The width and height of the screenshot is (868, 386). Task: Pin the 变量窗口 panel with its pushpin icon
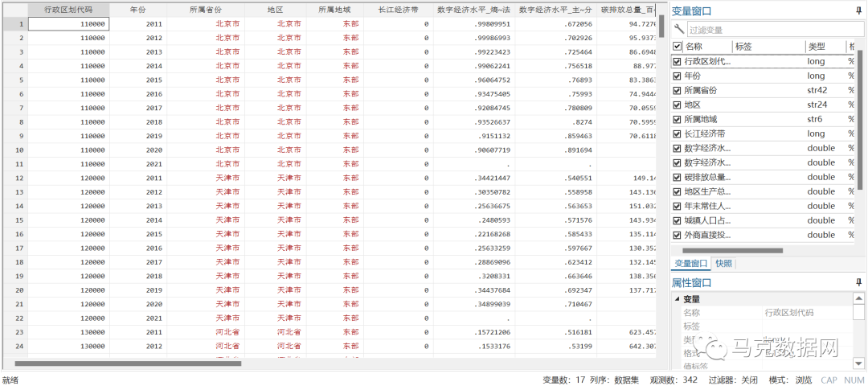click(x=858, y=10)
